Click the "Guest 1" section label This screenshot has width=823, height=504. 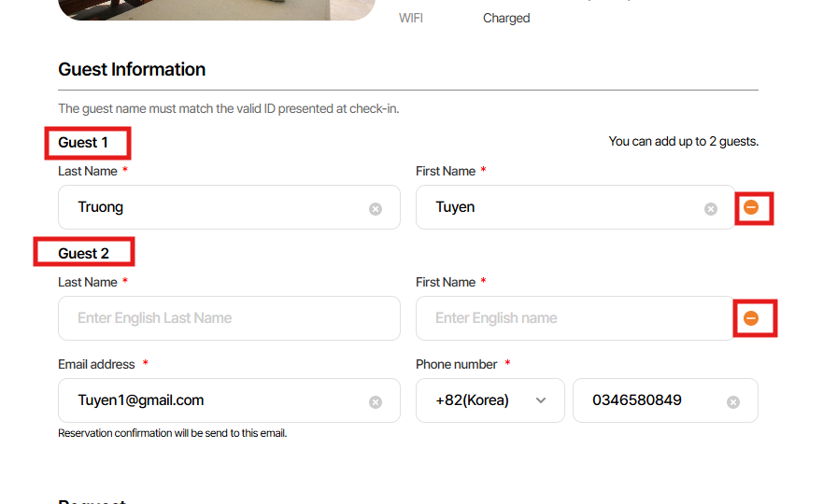pyautogui.click(x=83, y=143)
